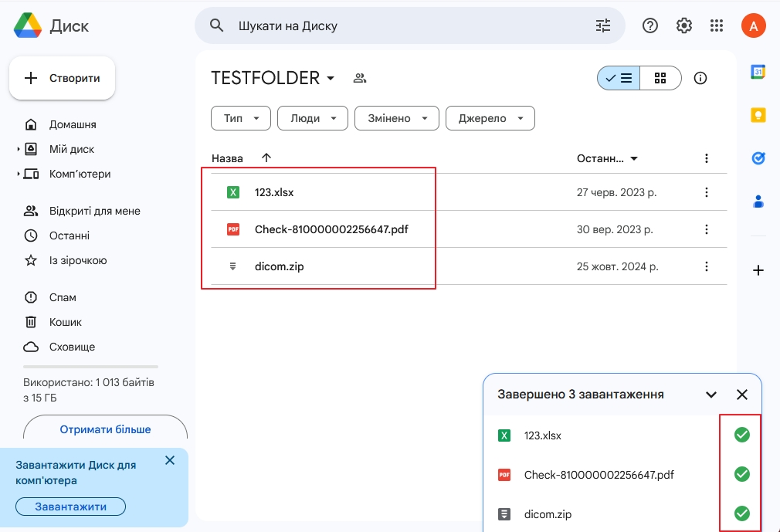Sort by the Назва column header
The width and height of the screenshot is (780, 532).
[227, 158]
